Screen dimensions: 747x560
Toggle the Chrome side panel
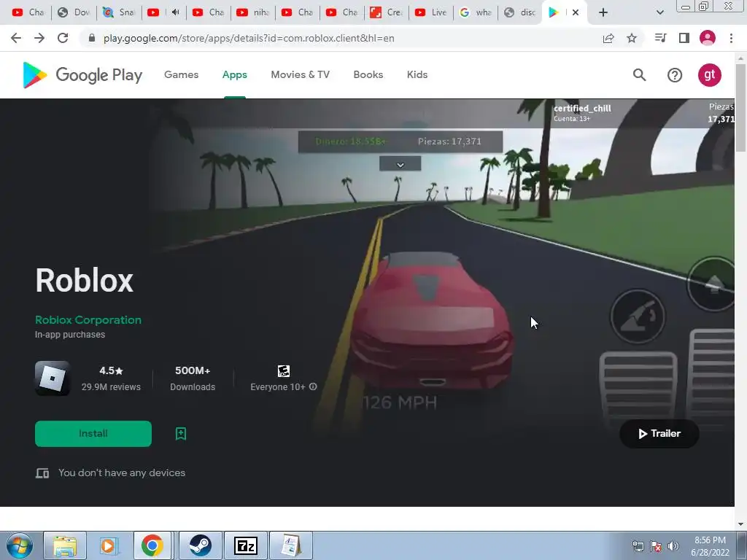pyautogui.click(x=684, y=38)
